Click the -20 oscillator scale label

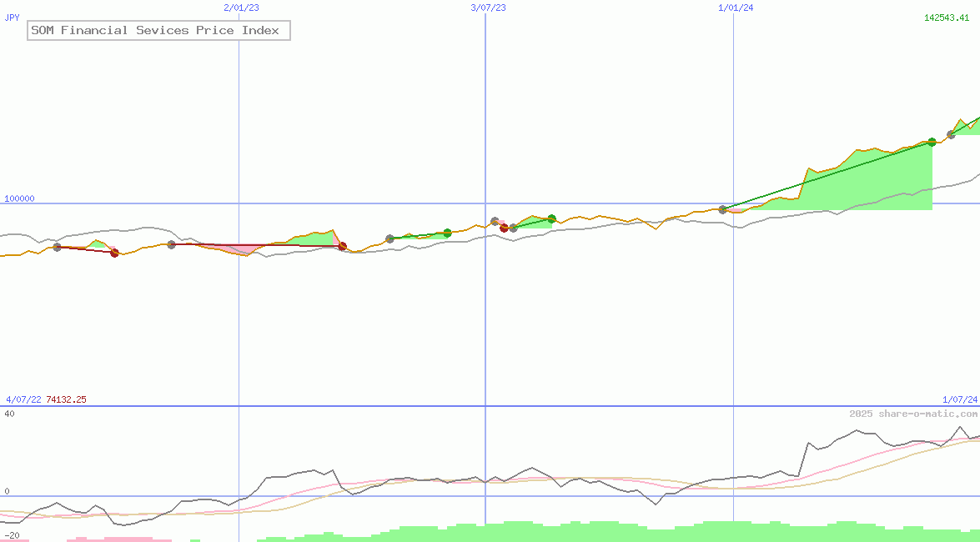[12, 536]
